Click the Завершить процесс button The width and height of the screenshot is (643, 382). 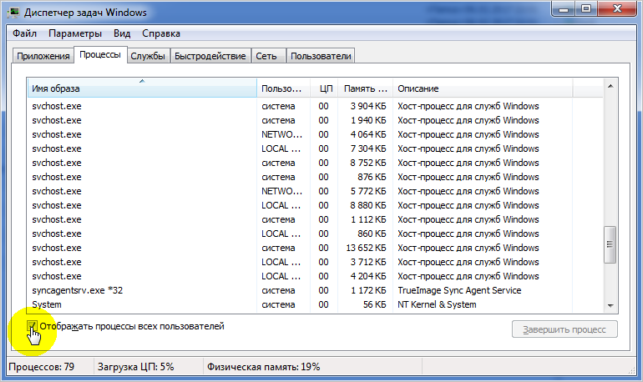564,330
